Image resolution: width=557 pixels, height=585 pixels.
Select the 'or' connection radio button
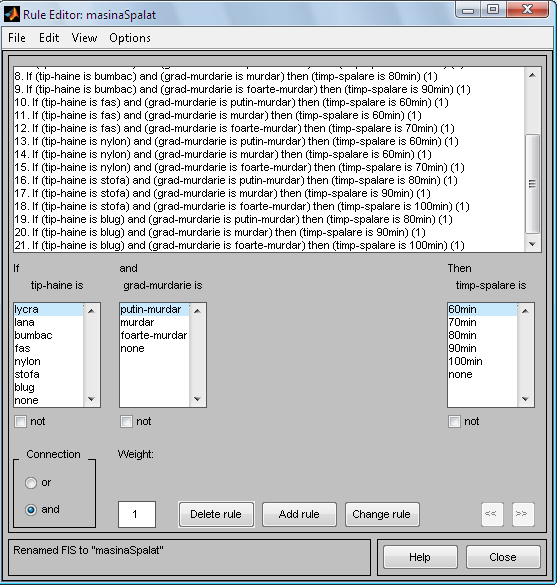31,483
